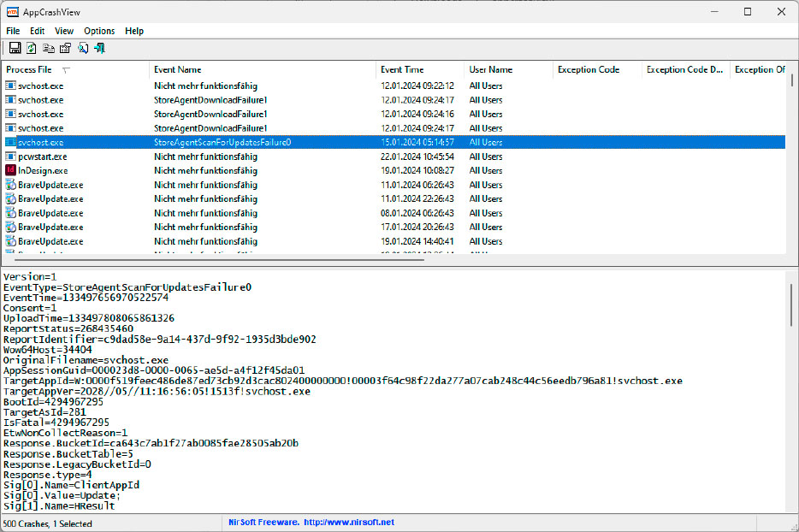Sort by the Process File column header
This screenshot has height=532, width=799.
click(76, 70)
